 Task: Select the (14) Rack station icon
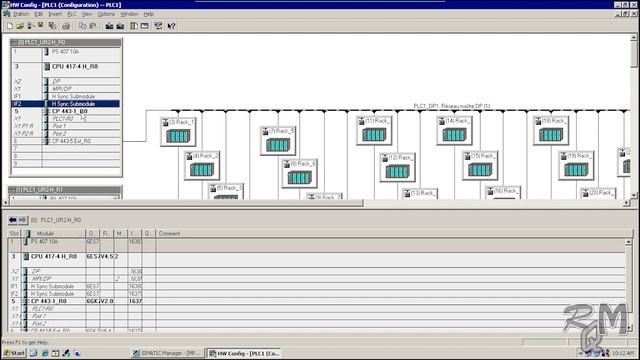pos(454,131)
